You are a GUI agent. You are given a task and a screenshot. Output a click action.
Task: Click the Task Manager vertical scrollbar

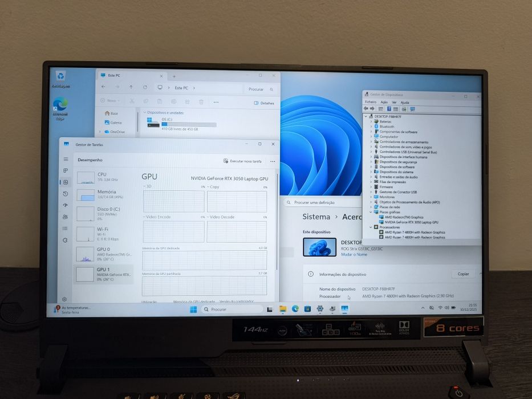277,222
